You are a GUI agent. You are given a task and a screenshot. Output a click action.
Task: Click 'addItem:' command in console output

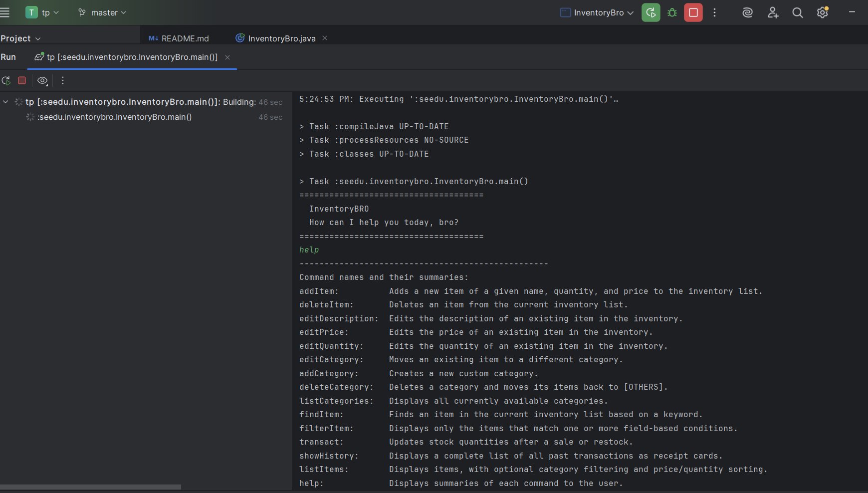(x=319, y=291)
